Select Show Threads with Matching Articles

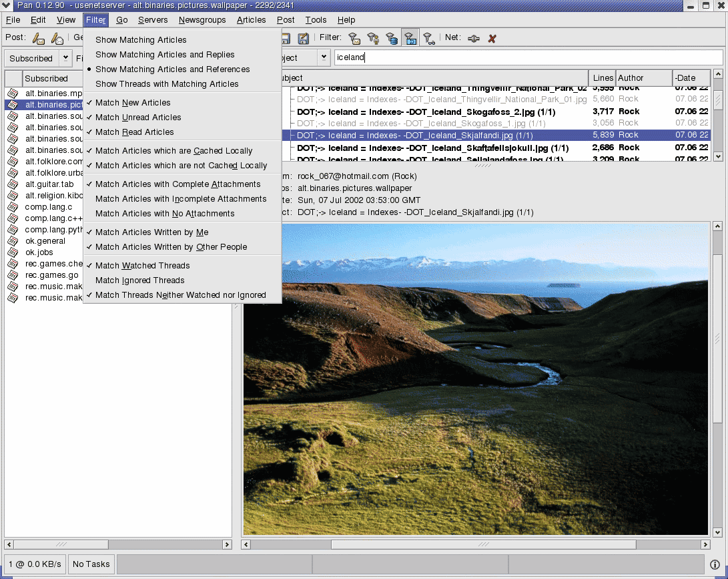click(182, 85)
